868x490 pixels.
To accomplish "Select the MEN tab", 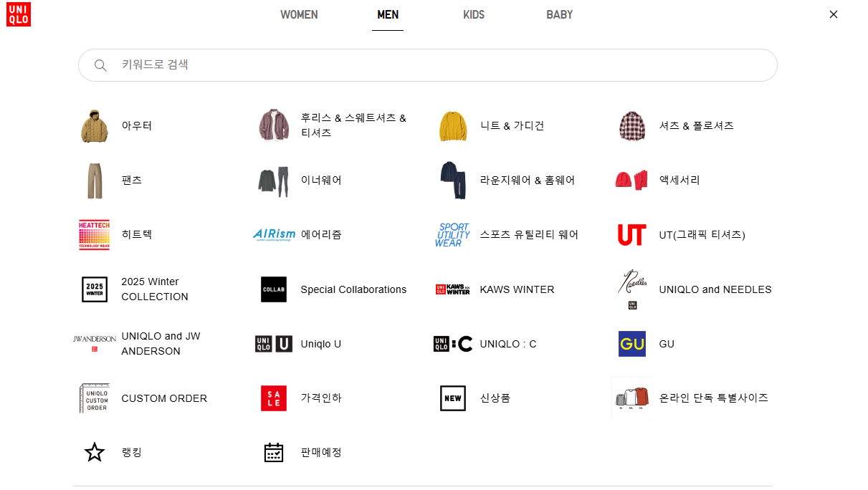I will pyautogui.click(x=388, y=15).
